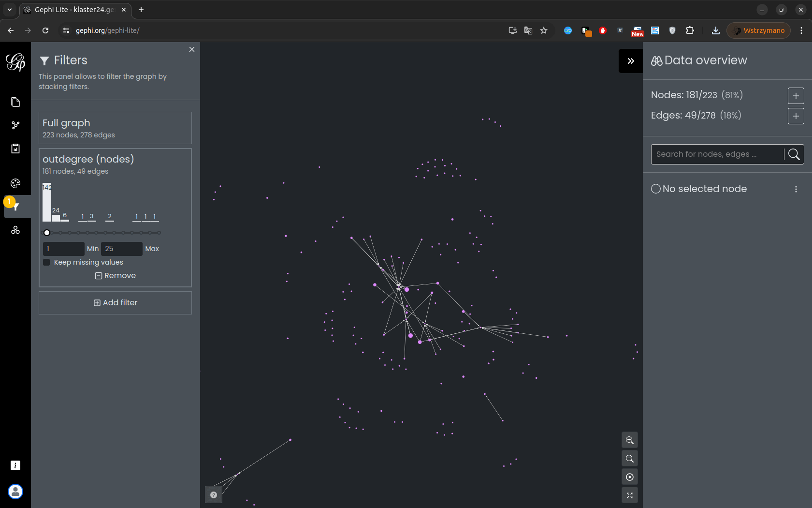Open the Filters funnel icon in sidebar
Screen dimensions: 812x508
pyautogui.click(x=16, y=207)
